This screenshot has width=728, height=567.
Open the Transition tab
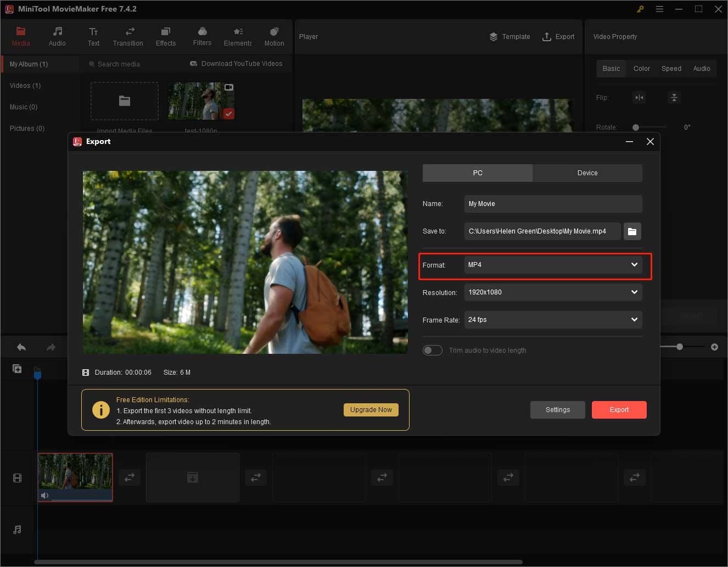coord(128,36)
